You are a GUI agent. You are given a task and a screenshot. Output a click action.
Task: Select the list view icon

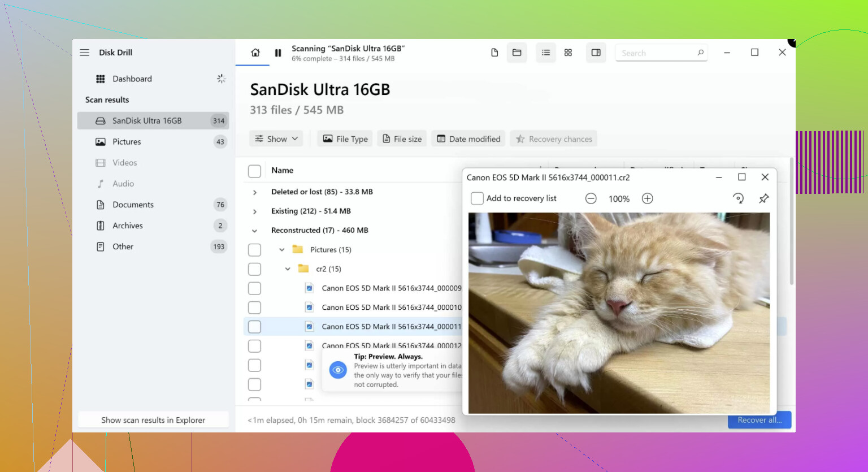click(x=545, y=53)
